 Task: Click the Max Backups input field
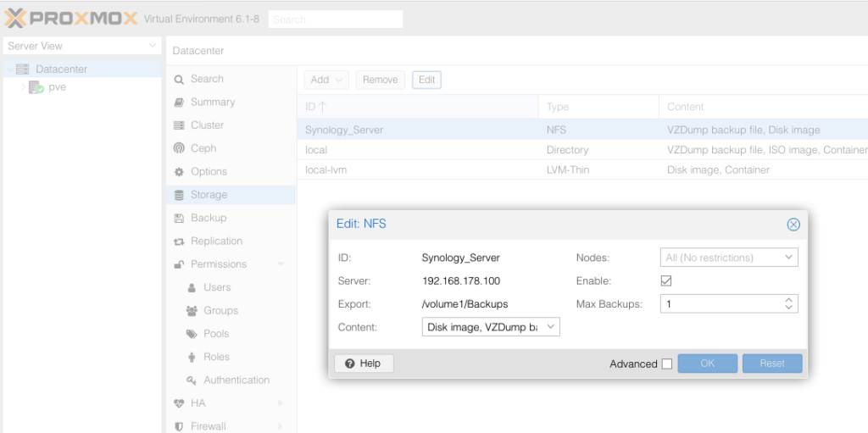[x=721, y=304]
